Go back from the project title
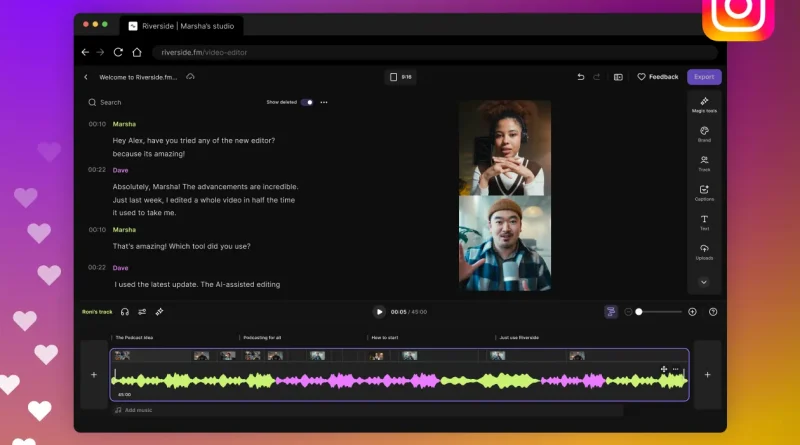800x445 pixels. (x=86, y=77)
